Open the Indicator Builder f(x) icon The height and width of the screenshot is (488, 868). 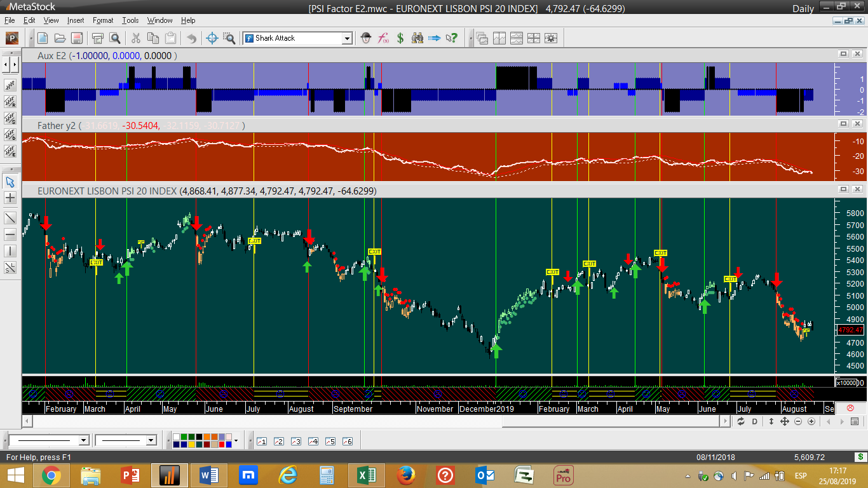[383, 38]
